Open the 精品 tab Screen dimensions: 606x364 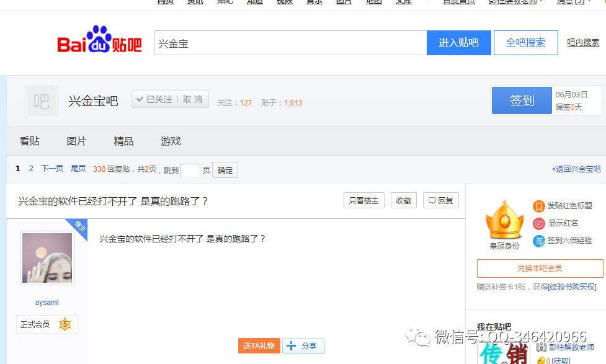click(123, 141)
